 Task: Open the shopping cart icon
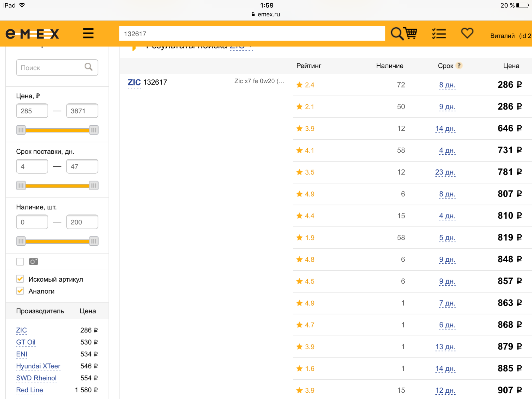pos(411,34)
